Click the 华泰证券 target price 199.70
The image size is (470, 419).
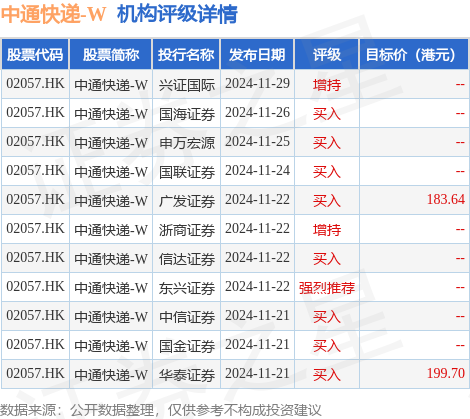446,373
